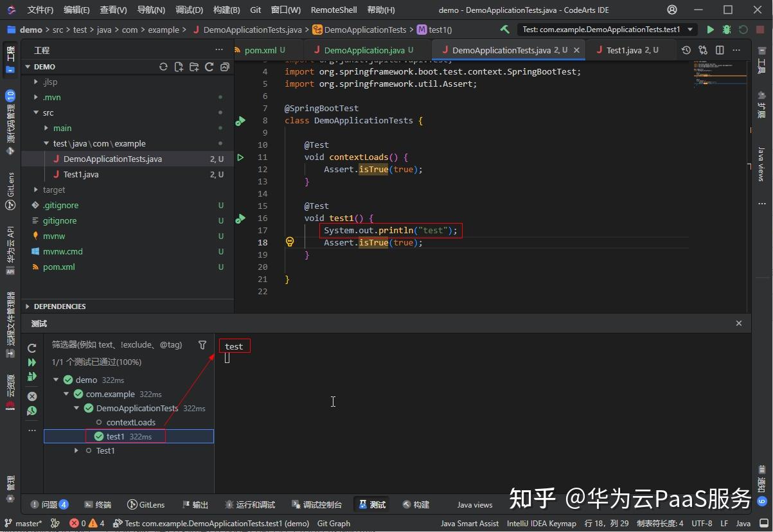Open more actions ellipsis in editor tab bar
This screenshot has width=773, height=532.
coord(736,50)
